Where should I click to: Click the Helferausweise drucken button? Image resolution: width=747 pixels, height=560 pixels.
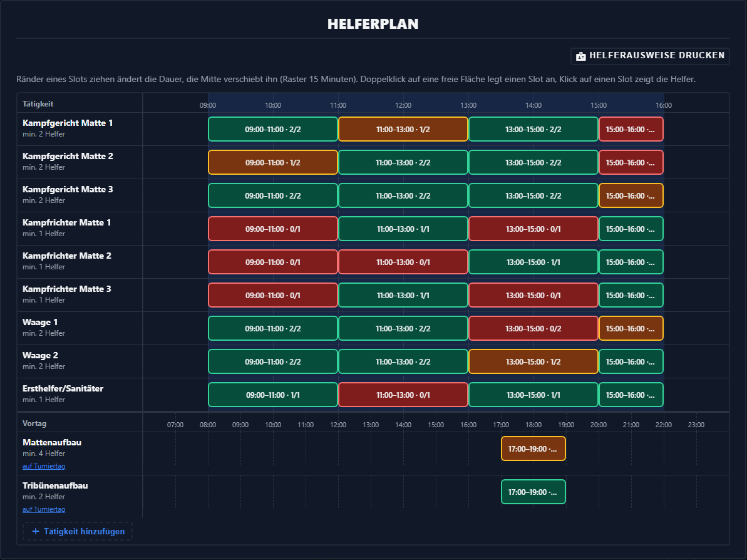[650, 56]
